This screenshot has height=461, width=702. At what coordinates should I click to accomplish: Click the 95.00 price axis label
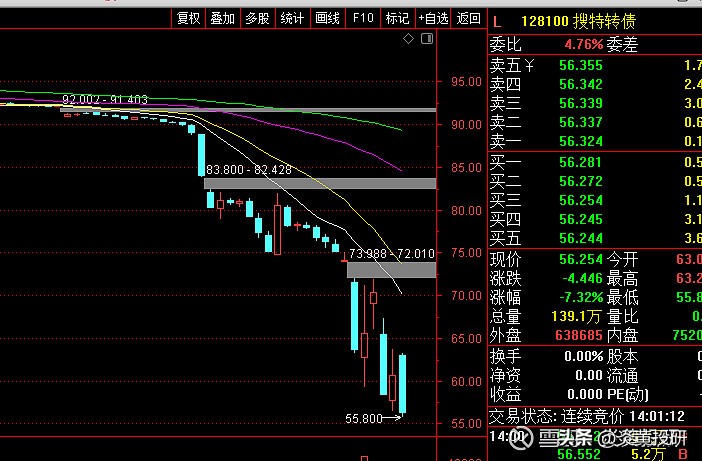pyautogui.click(x=466, y=82)
